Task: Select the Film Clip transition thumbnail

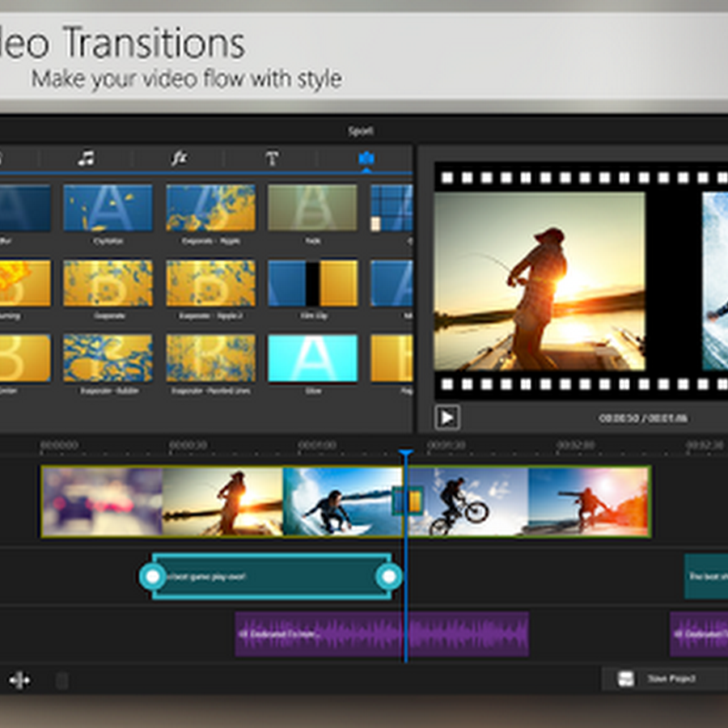Action: coord(312,283)
